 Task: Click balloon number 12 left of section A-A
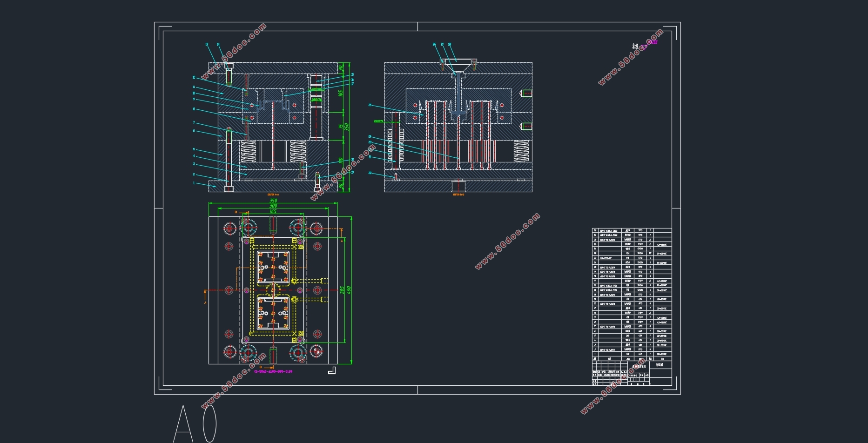coord(194,78)
